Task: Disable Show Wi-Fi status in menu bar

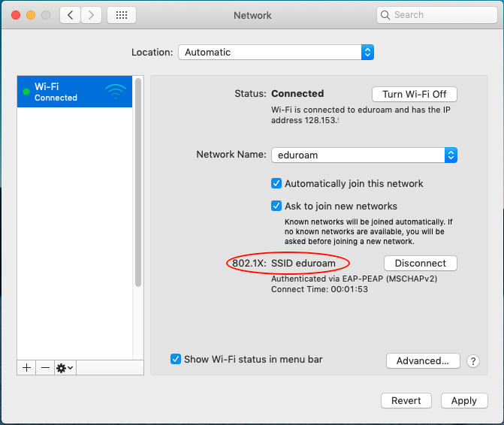Action: 176,359
